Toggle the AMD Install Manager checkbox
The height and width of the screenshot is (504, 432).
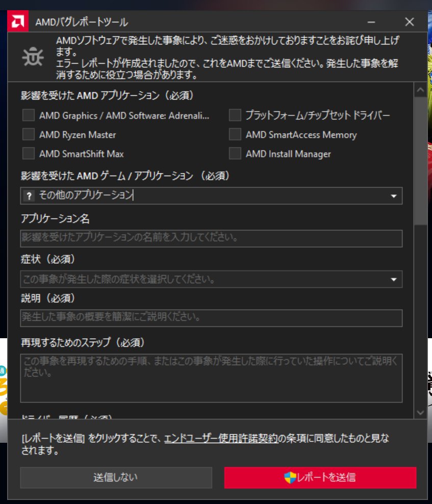[x=235, y=154]
